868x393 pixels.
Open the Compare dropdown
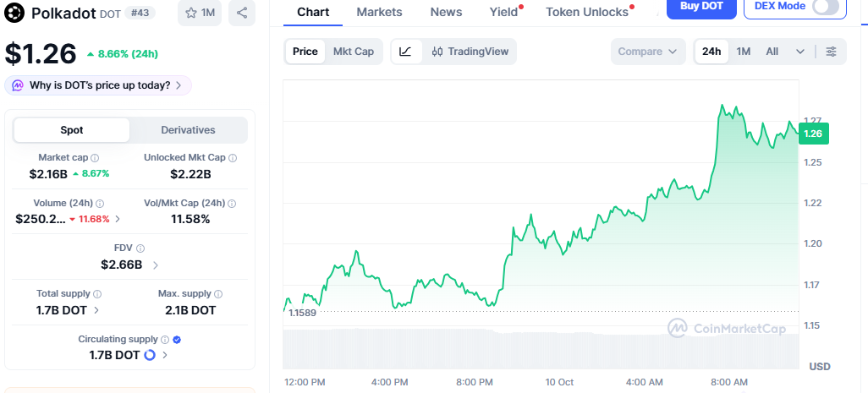[648, 52]
